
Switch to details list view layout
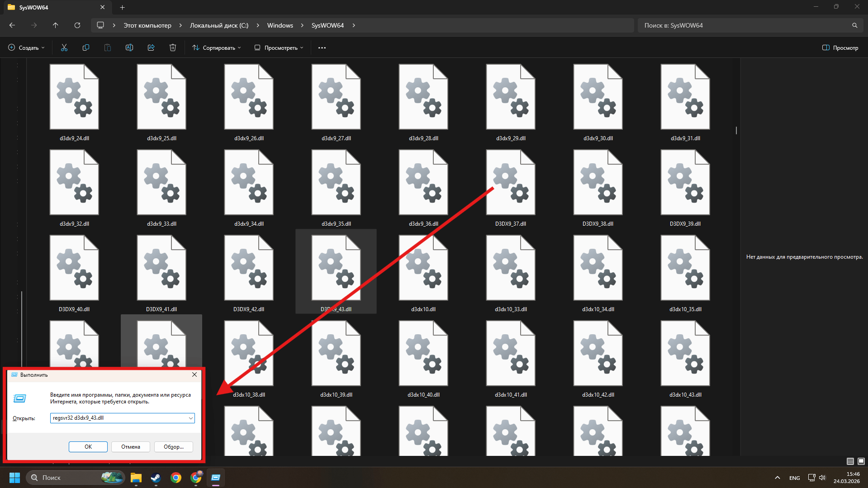[850, 461]
